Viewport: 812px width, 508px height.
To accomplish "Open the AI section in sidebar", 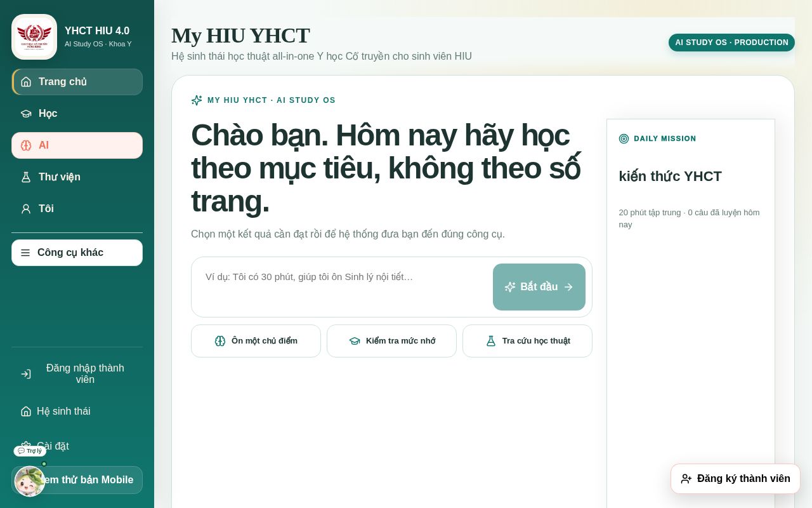I will pyautogui.click(x=77, y=145).
